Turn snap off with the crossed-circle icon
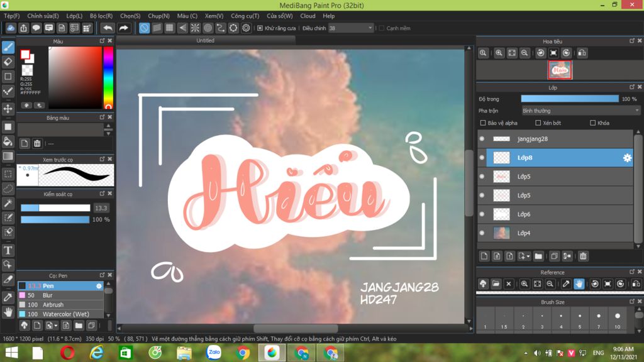This screenshot has height=362, width=644. pyautogui.click(x=144, y=28)
